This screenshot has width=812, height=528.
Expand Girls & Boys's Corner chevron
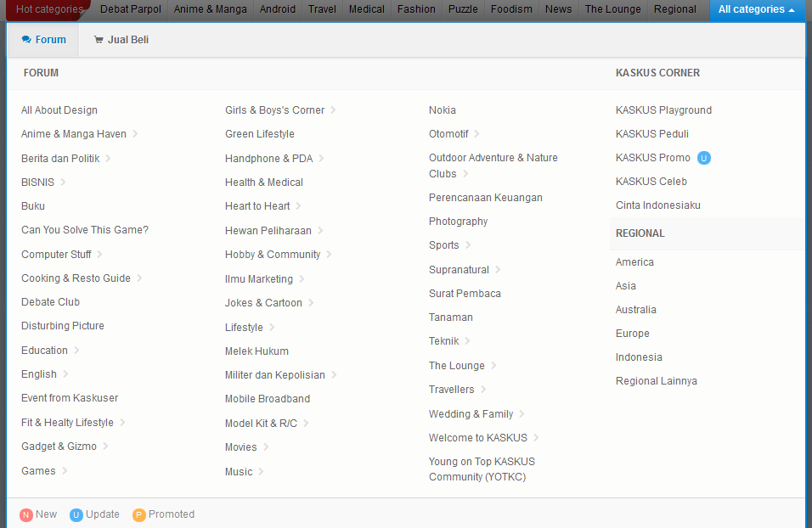[x=334, y=110]
